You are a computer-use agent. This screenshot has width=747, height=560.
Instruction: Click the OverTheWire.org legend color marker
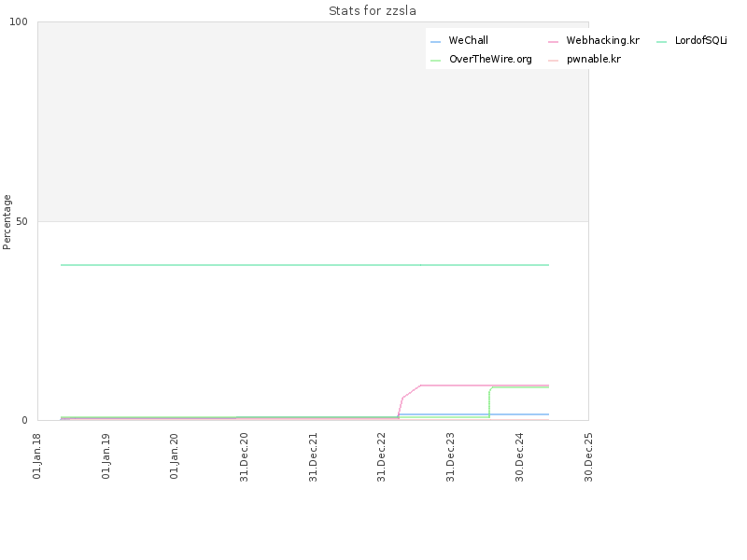click(x=435, y=60)
